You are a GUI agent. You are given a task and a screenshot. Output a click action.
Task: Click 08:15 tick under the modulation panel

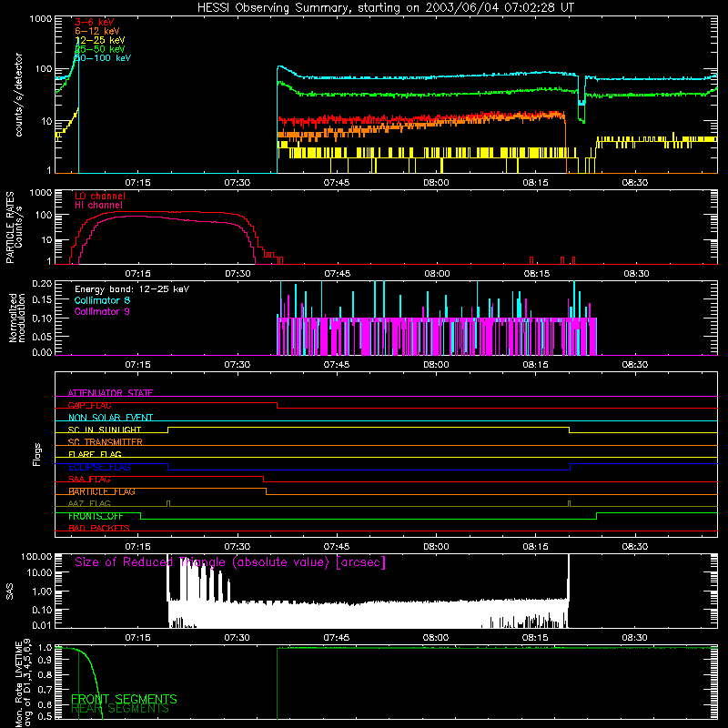click(535, 365)
